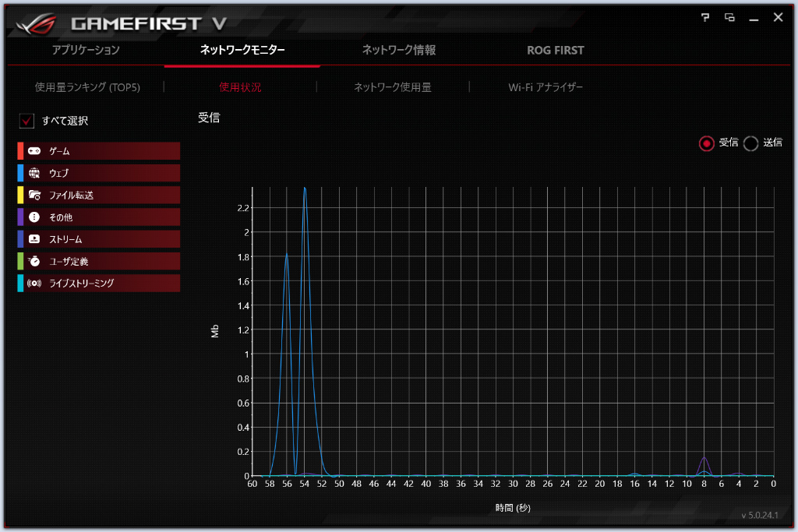Toggle the すべて選択 checkbox
This screenshot has width=798, height=532.
pyautogui.click(x=27, y=121)
